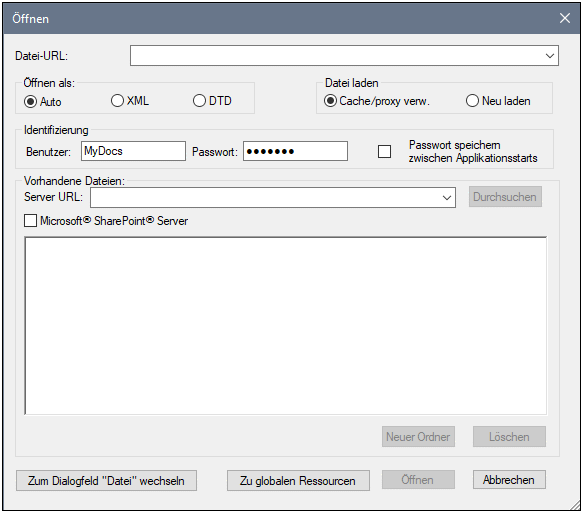Click into the Passwort field

(296, 151)
